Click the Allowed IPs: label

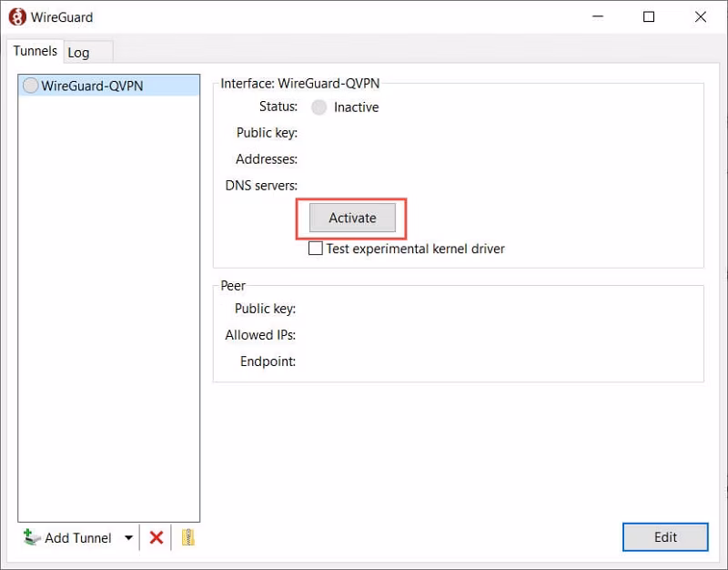point(260,335)
